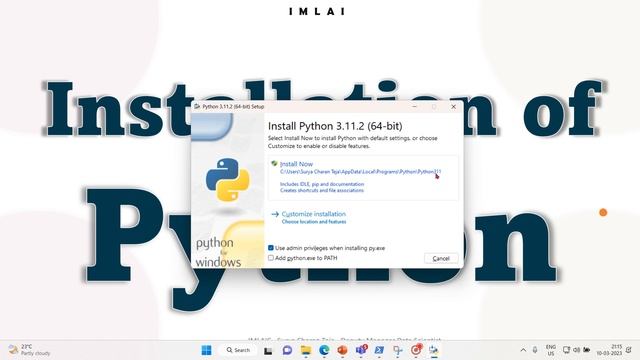Click the install path under Install Now
The width and height of the screenshot is (640, 360).
point(360,172)
